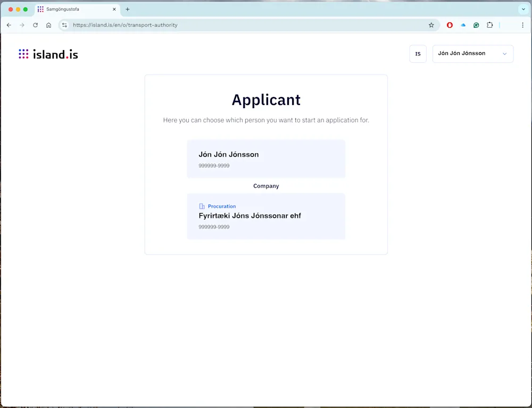View site information icon in address bar
This screenshot has width=532, height=408.
pyautogui.click(x=64, y=25)
